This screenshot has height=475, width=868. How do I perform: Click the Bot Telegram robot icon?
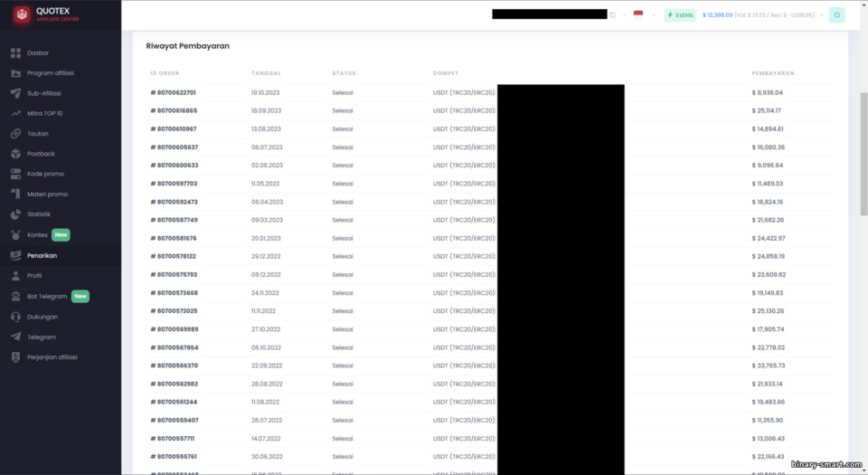pyautogui.click(x=15, y=296)
